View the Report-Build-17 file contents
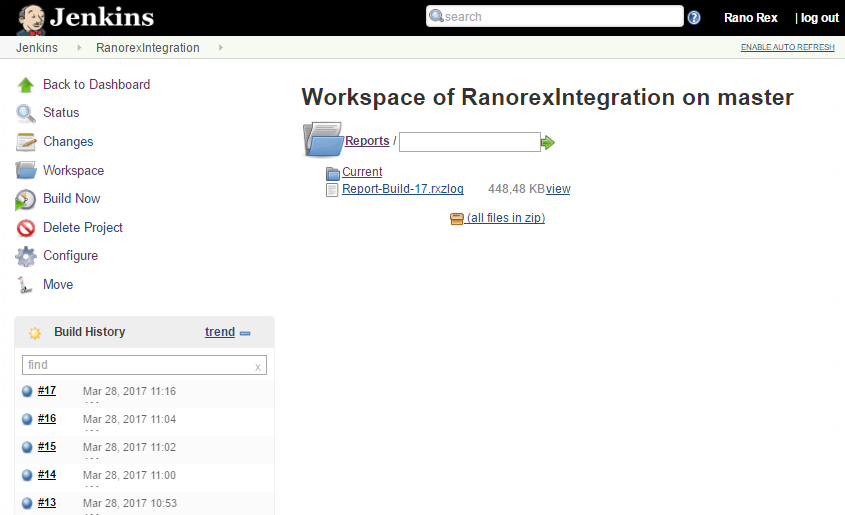The height and width of the screenshot is (515, 845). point(558,189)
